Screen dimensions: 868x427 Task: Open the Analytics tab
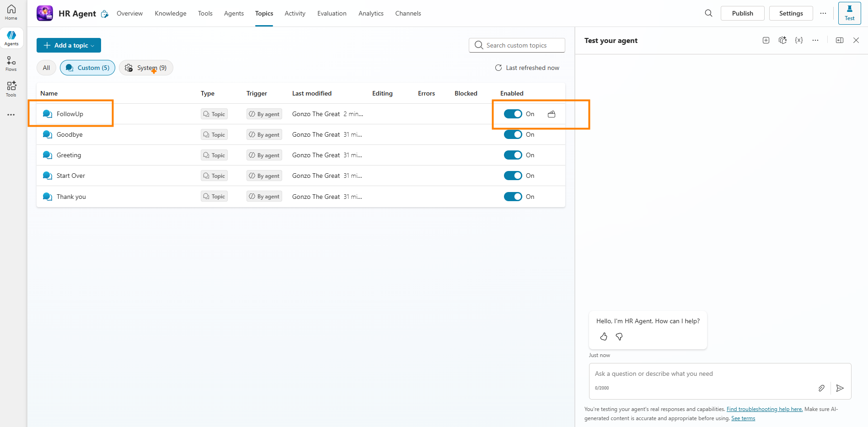371,13
